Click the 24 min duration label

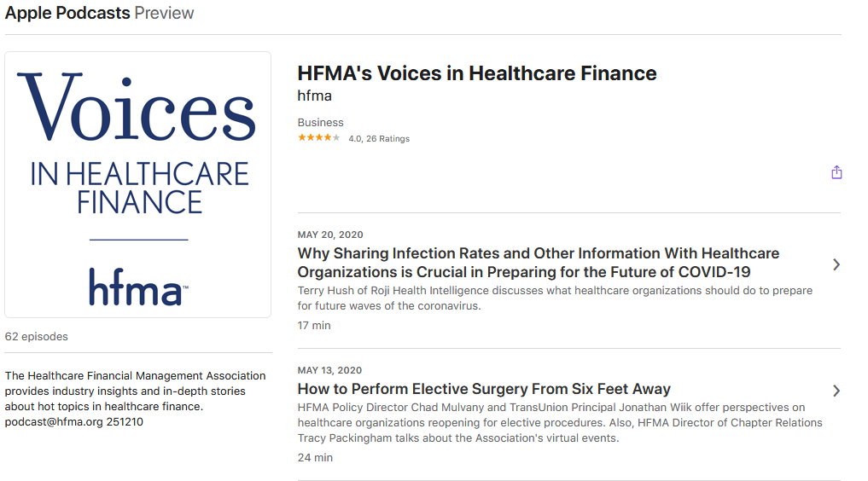point(315,457)
